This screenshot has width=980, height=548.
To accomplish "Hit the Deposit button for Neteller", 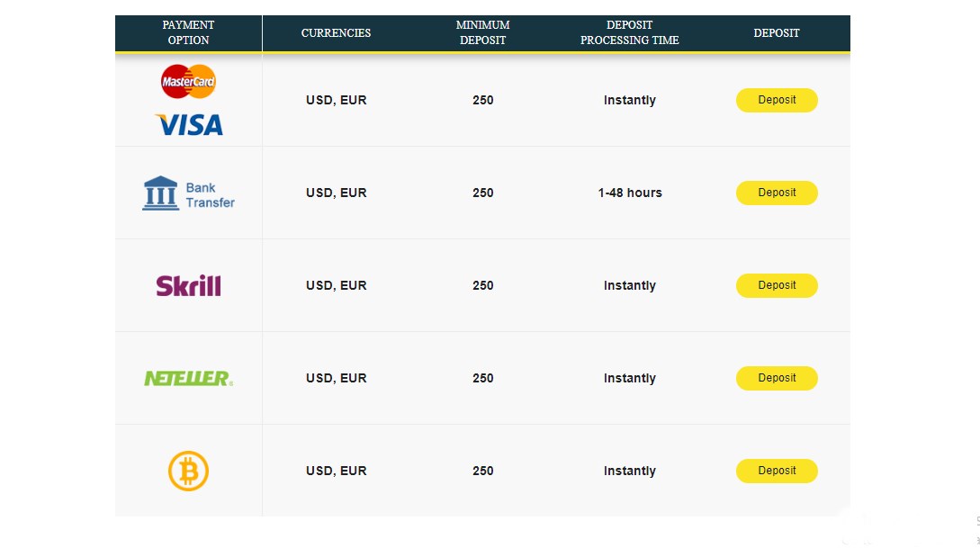I will pyautogui.click(x=777, y=378).
